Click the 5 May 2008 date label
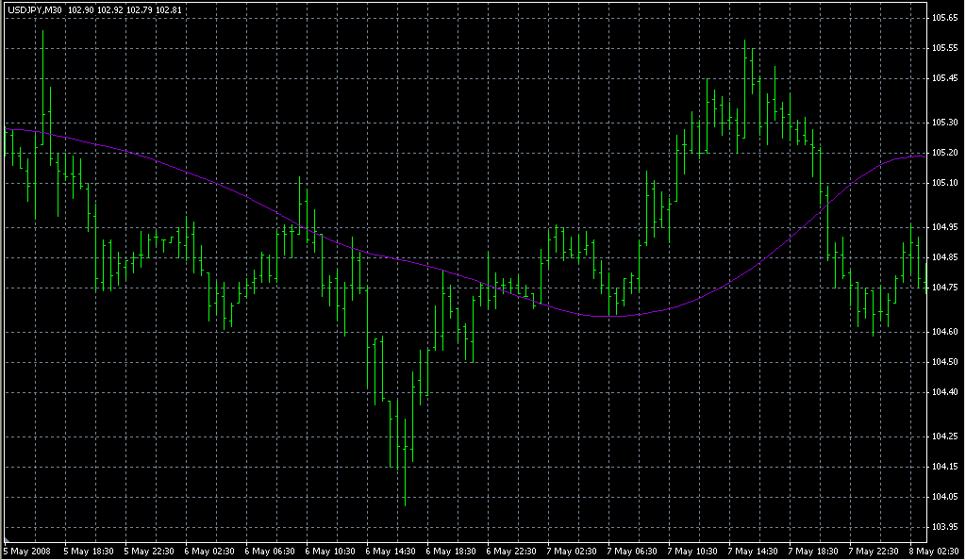The image size is (966, 560). (27, 552)
